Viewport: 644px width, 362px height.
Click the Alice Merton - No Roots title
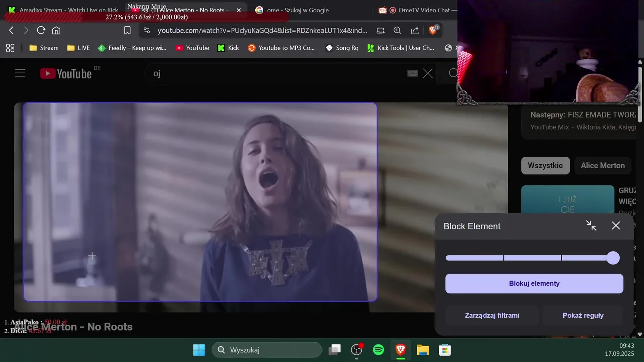(73, 327)
